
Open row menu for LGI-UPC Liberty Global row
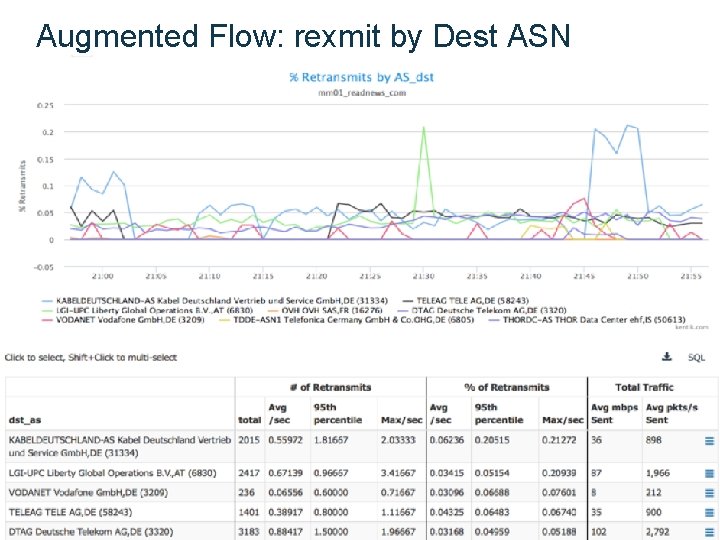click(x=709, y=473)
